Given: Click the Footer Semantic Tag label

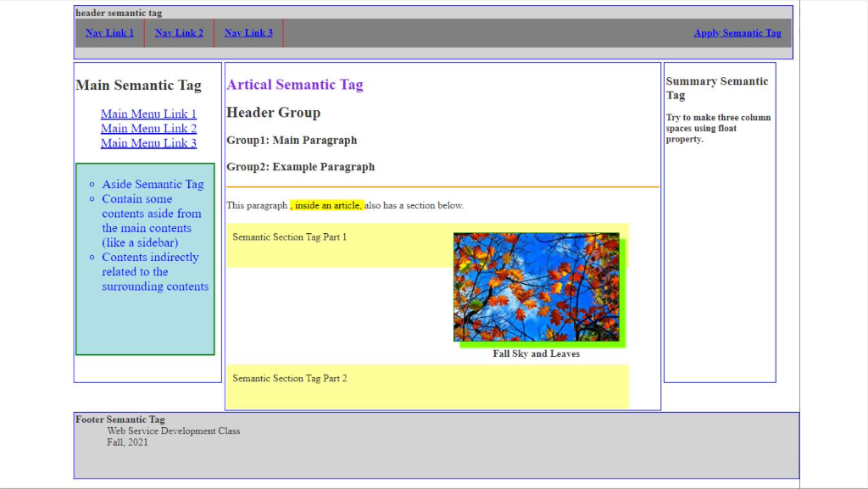Looking at the screenshot, I should coord(120,420).
